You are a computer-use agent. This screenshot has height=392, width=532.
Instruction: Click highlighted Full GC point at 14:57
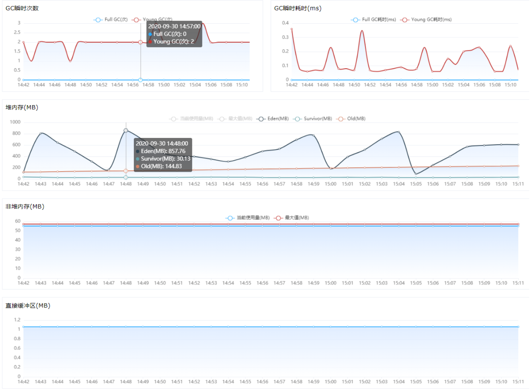point(140,80)
